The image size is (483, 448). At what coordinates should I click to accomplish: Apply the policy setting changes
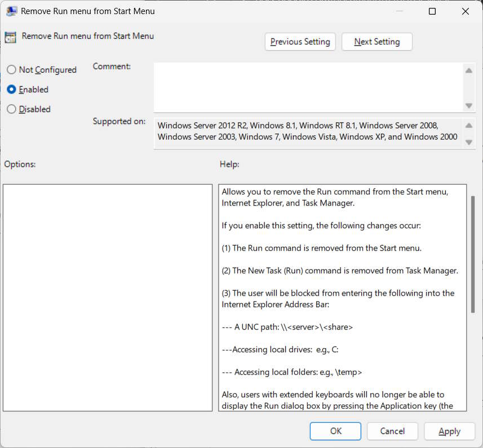coord(449,431)
